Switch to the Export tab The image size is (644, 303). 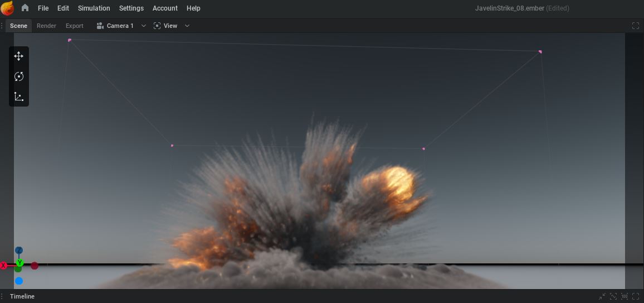pyautogui.click(x=74, y=26)
